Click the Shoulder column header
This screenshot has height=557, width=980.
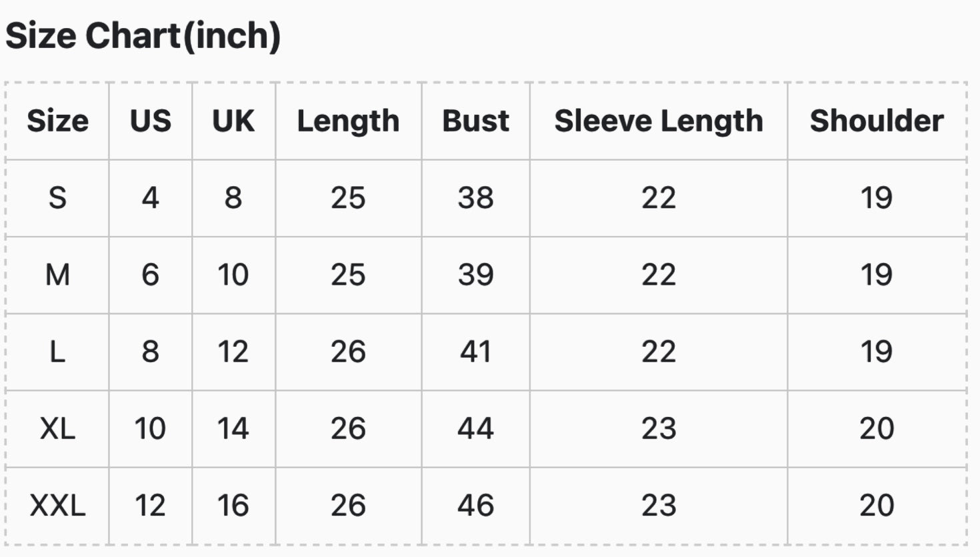point(877,121)
